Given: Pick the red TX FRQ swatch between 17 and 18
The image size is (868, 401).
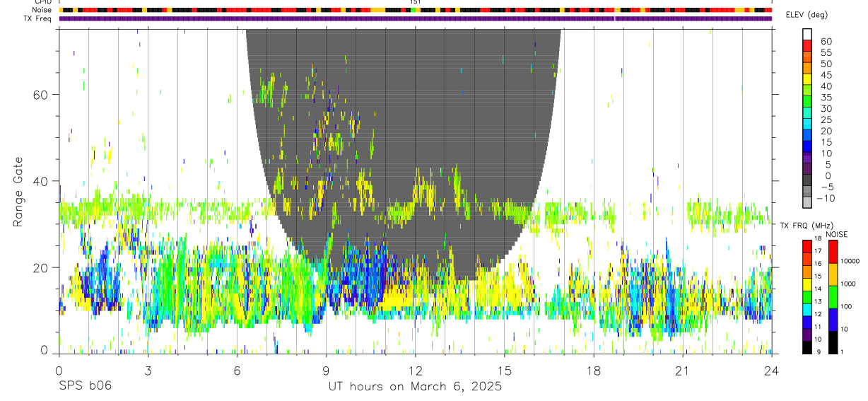Looking at the screenshot, I should click(x=807, y=247).
